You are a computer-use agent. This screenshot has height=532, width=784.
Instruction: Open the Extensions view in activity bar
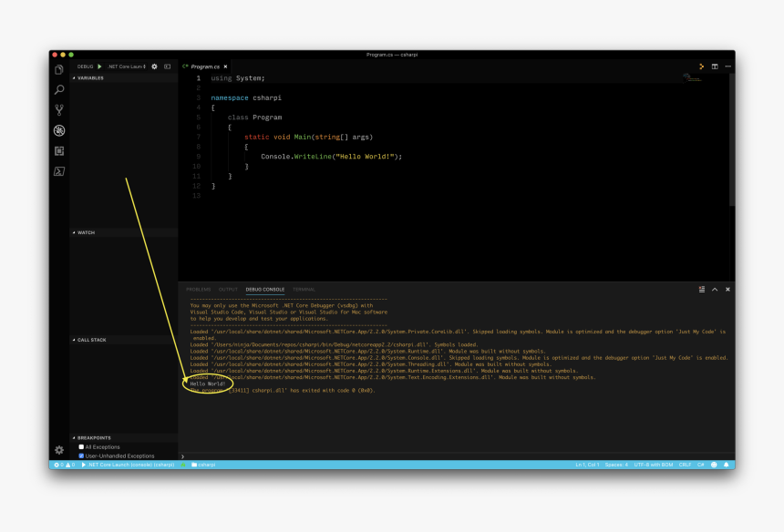[x=59, y=151]
